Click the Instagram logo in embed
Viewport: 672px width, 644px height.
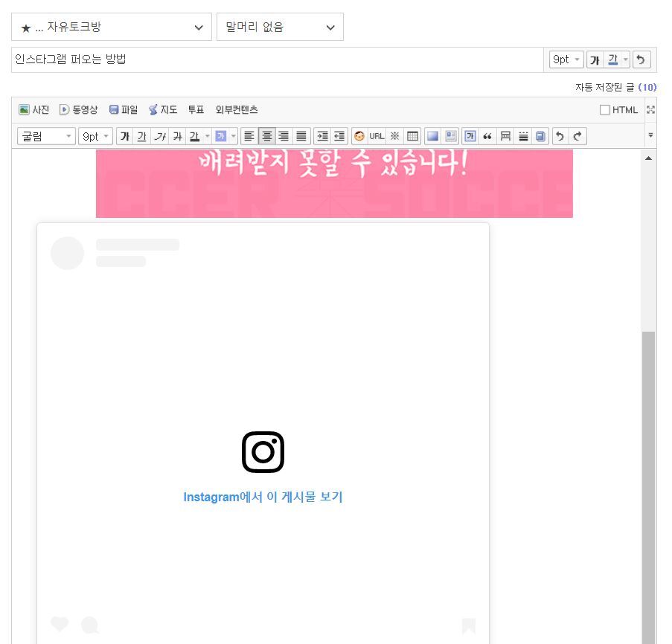tap(263, 452)
